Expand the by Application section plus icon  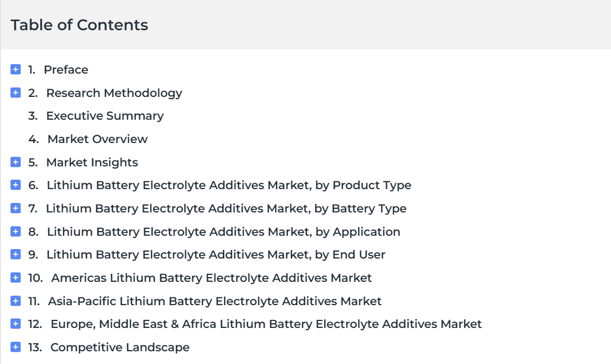point(15,232)
